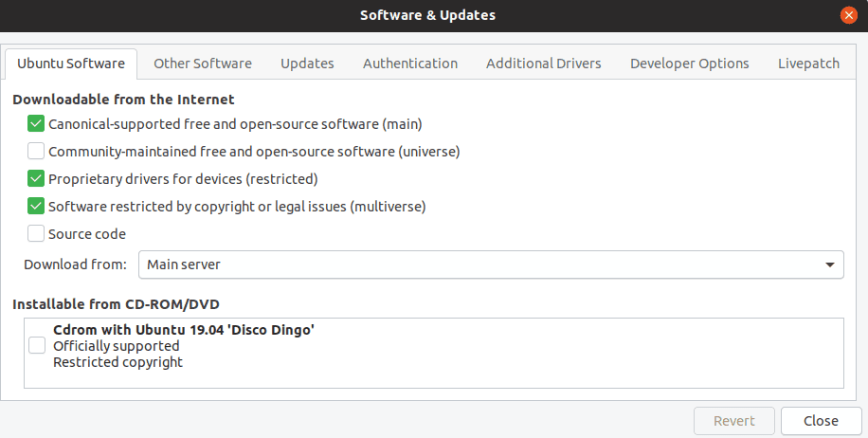Enable the Source code checkbox
This screenshot has width=868, height=438.
(x=36, y=233)
